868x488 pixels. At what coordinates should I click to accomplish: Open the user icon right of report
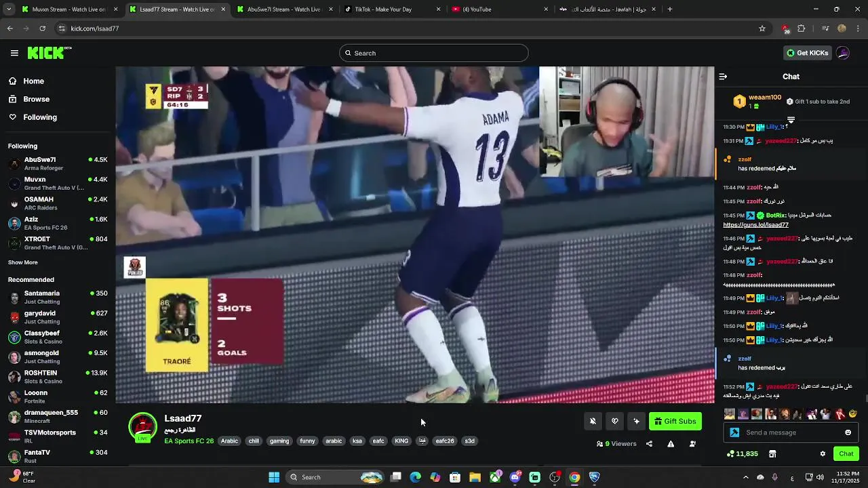692,444
